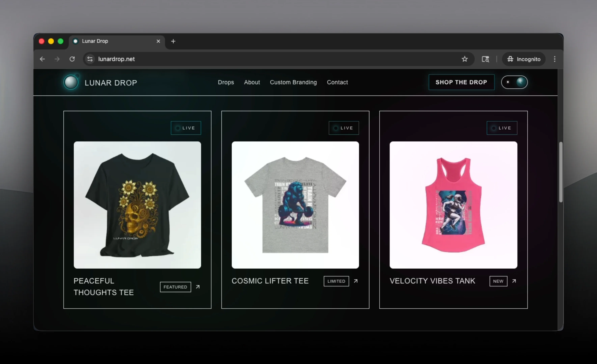Screen dimensions: 597x364
Task: Open site information icon in address bar
Action: pyautogui.click(x=90, y=59)
